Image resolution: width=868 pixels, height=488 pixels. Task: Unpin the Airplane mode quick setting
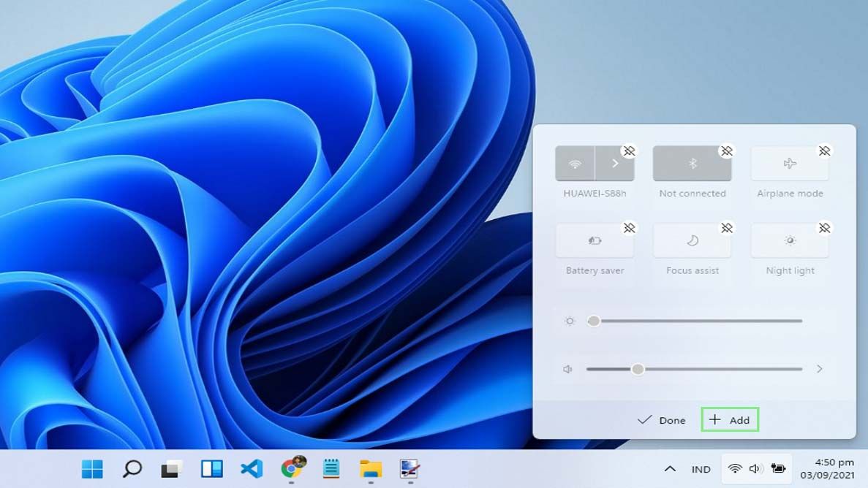point(825,151)
